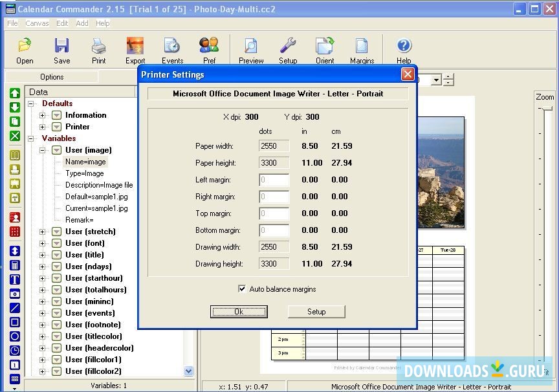This screenshot has width=559, height=392.
Task: Click the Right margin dots field
Action: point(274,197)
